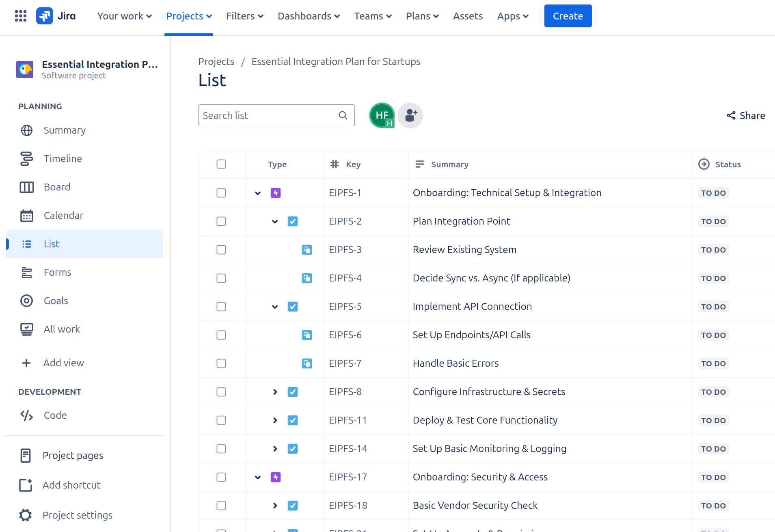Select the checkbox for EIPFS-3 row
Image resolution: width=775 pixels, height=532 pixels.
click(221, 250)
